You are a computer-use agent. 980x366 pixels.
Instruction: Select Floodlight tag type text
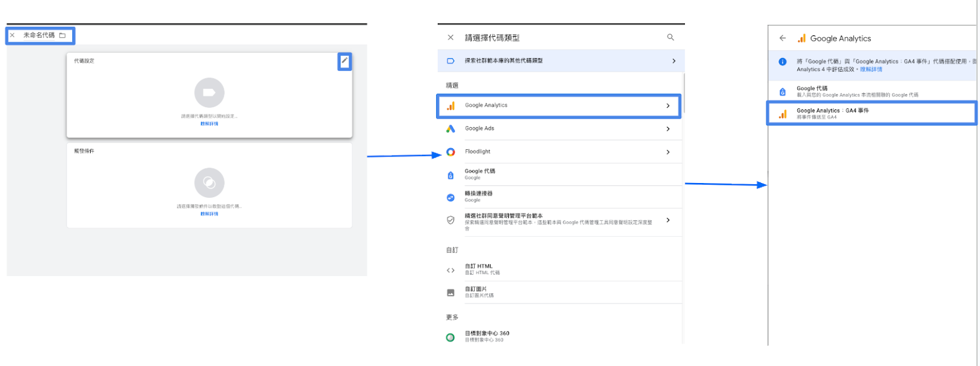pyautogui.click(x=478, y=152)
